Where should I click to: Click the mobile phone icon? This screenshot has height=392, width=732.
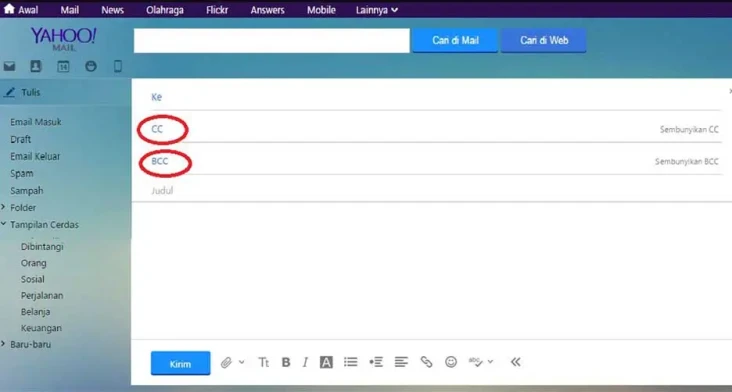118,66
